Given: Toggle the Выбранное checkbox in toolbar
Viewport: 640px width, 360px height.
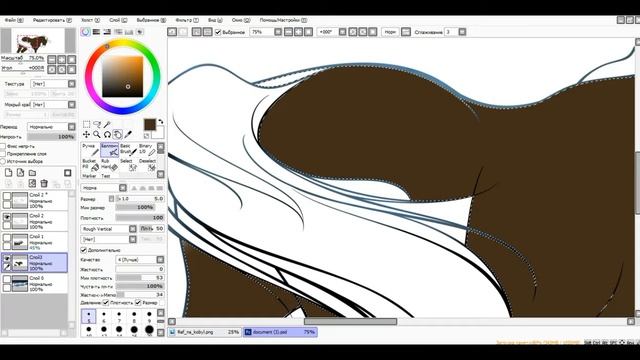Looking at the screenshot, I should pos(218,32).
